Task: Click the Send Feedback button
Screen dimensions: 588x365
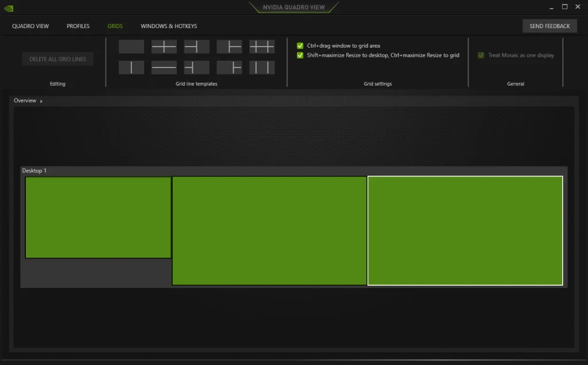Action: [x=550, y=26]
